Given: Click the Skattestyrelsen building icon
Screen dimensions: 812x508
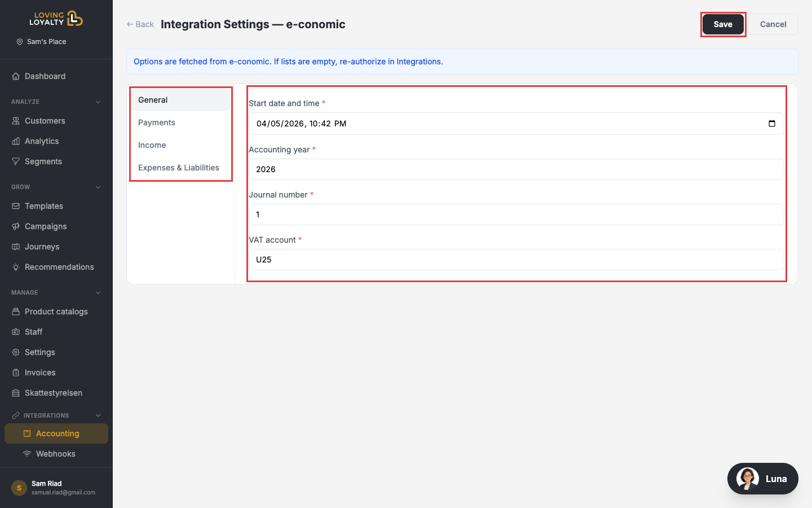Looking at the screenshot, I should (x=16, y=393).
